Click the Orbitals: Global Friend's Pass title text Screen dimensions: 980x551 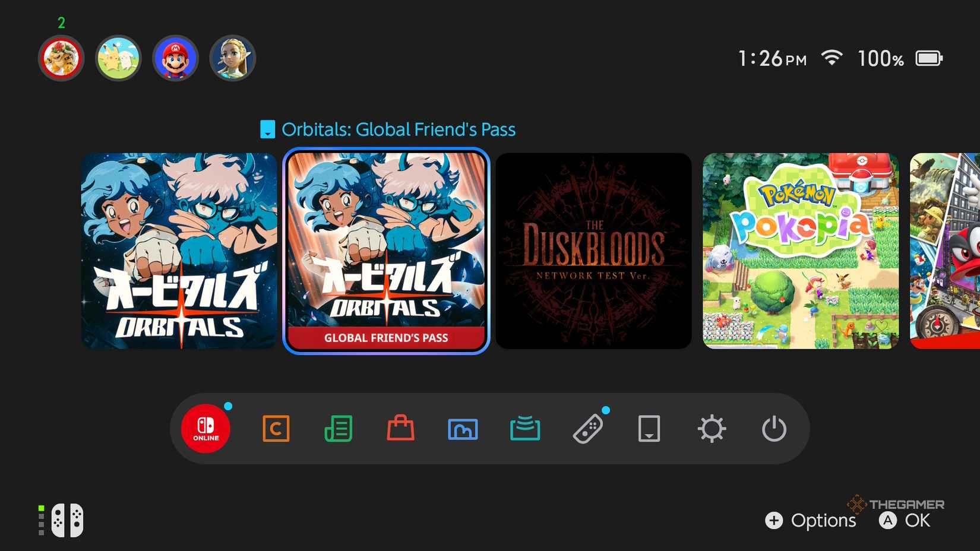point(399,129)
